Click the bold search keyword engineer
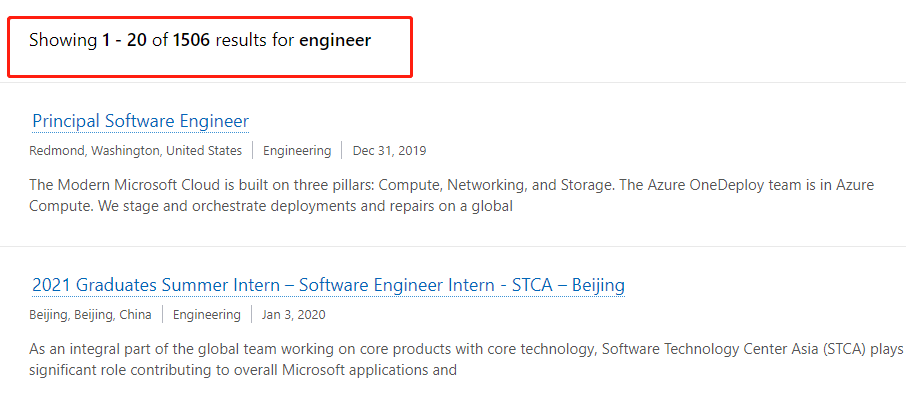The width and height of the screenshot is (906, 401). [335, 41]
